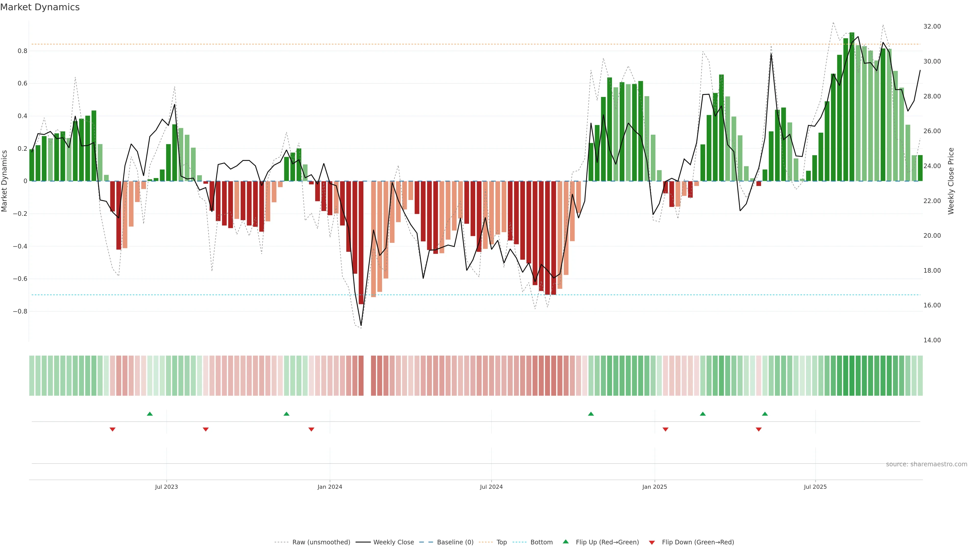Click the last green Flip Up triangle marker
980x551 pixels.
point(765,414)
